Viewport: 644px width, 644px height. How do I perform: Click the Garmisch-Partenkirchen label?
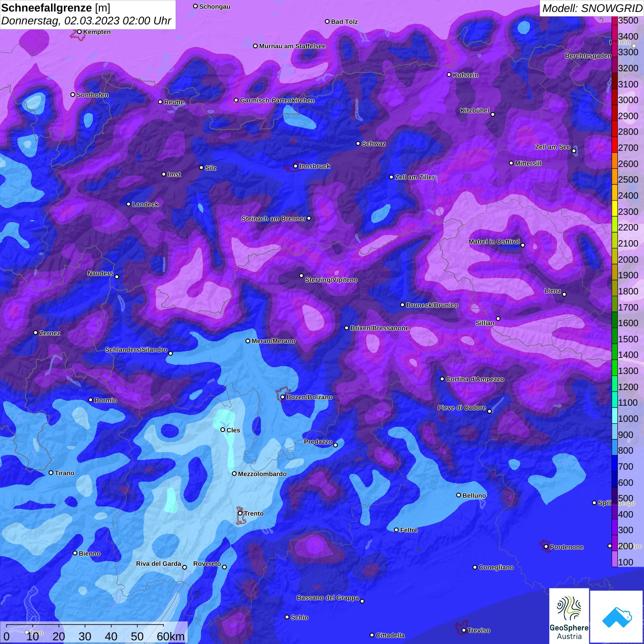coord(277,100)
